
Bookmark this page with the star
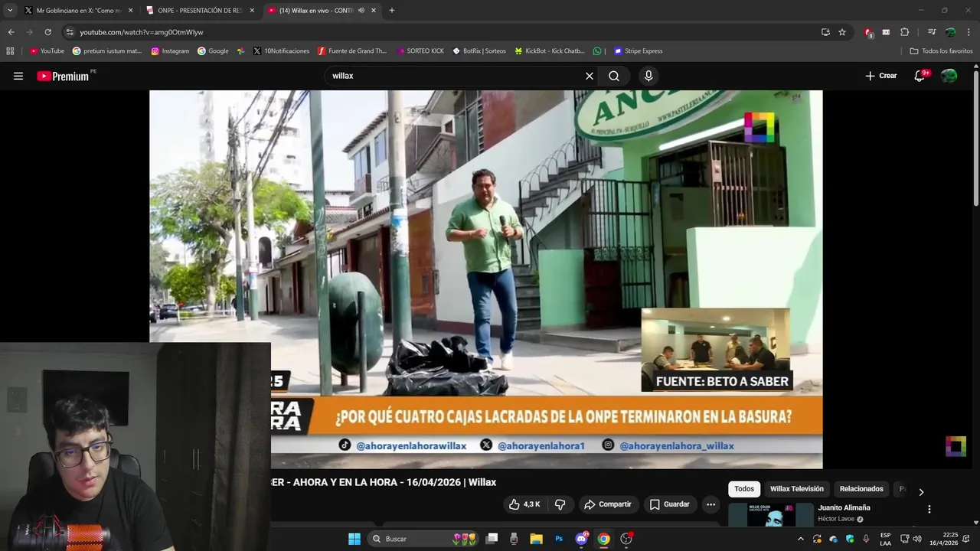point(842,32)
